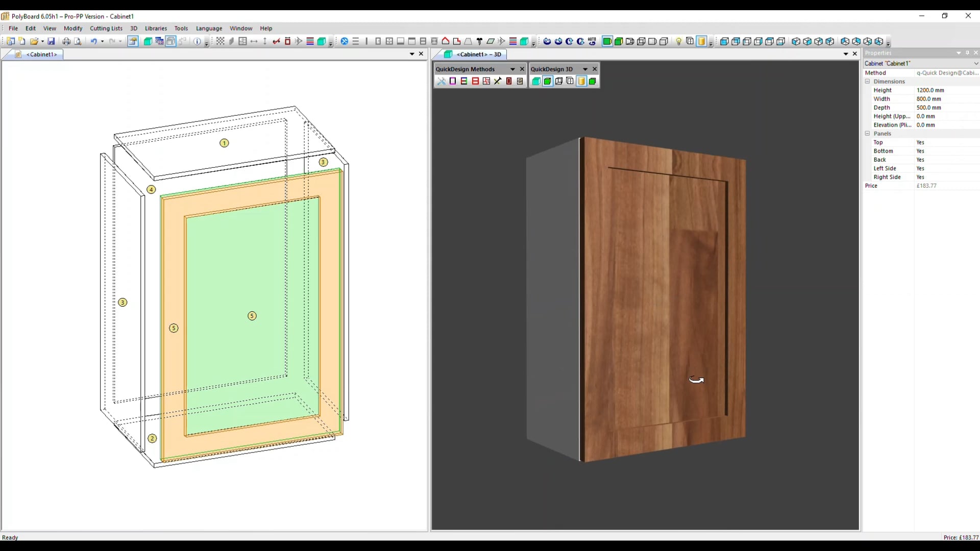Viewport: 980px width, 551px height.
Task: Click the Ready status bar text
Action: (10, 537)
